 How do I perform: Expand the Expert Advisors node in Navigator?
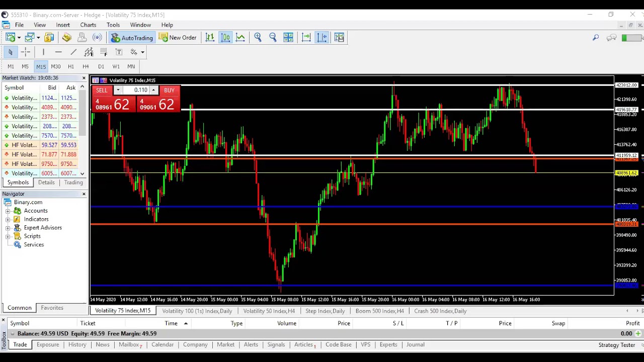[8, 228]
